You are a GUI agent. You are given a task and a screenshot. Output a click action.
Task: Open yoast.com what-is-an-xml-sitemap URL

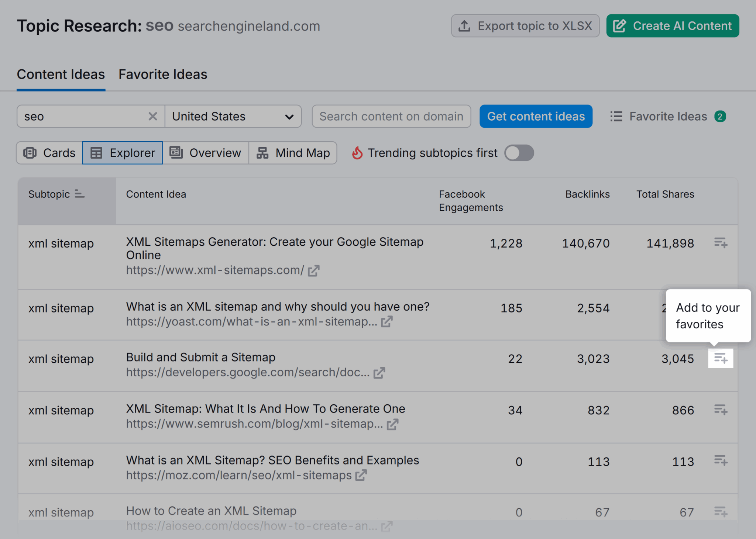pyautogui.click(x=252, y=322)
